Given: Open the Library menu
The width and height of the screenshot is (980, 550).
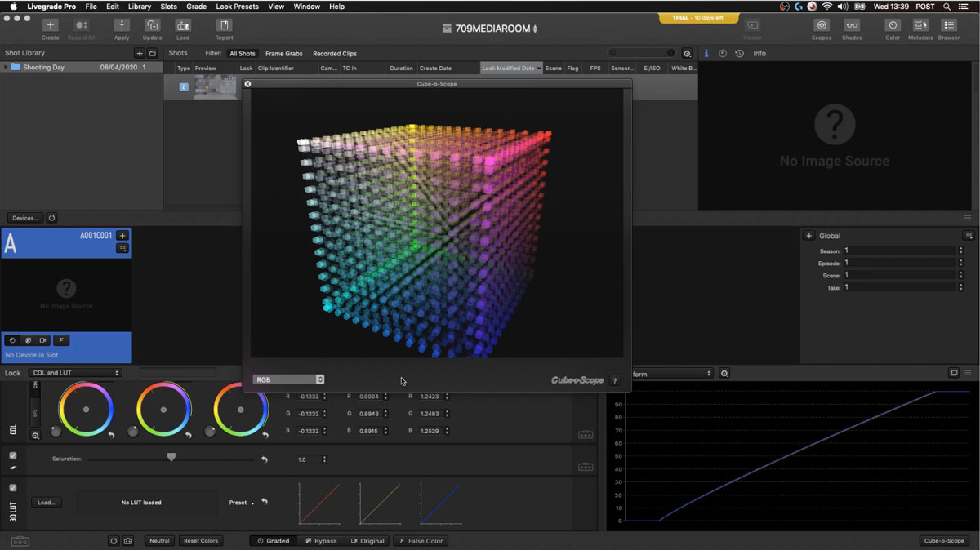Looking at the screenshot, I should (140, 6).
